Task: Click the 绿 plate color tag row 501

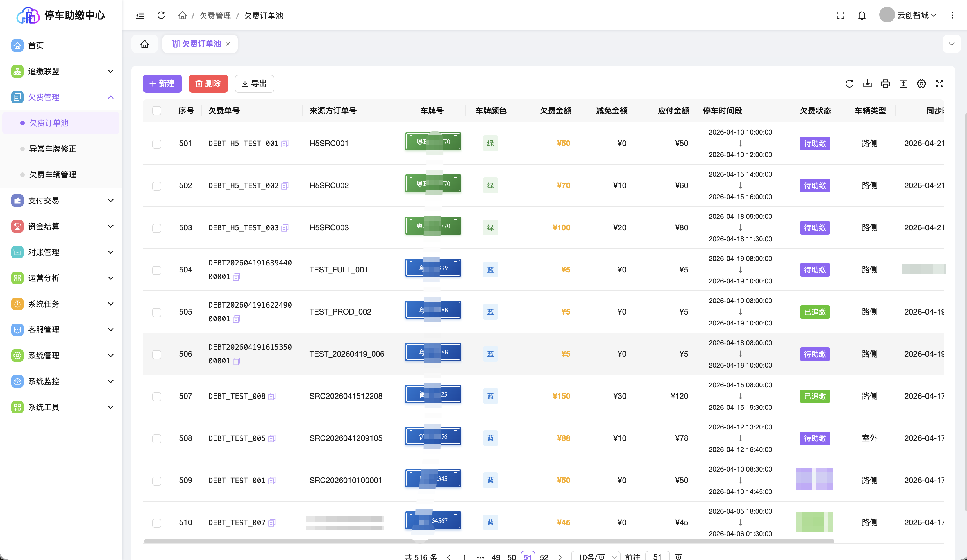Action: coord(491,144)
